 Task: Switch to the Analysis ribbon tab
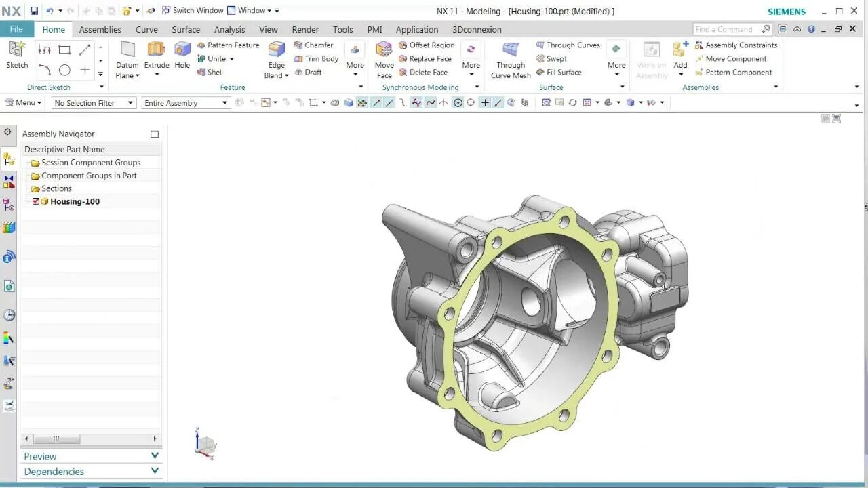pyautogui.click(x=230, y=29)
